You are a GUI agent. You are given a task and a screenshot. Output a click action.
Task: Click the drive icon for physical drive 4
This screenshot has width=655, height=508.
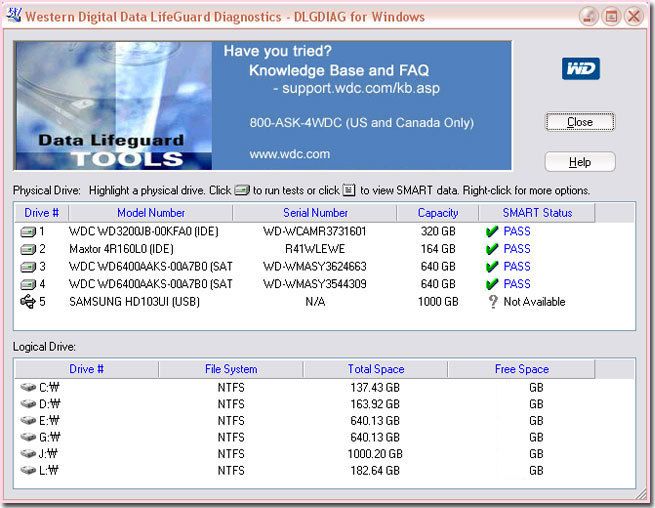(28, 284)
